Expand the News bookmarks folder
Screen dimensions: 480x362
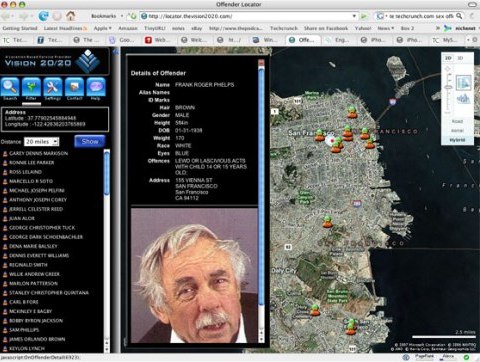click(x=386, y=28)
